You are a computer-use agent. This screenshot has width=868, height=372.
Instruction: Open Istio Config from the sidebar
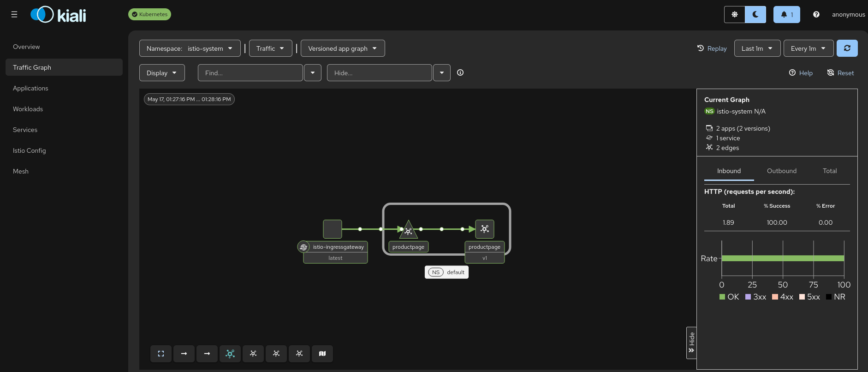click(x=64, y=150)
